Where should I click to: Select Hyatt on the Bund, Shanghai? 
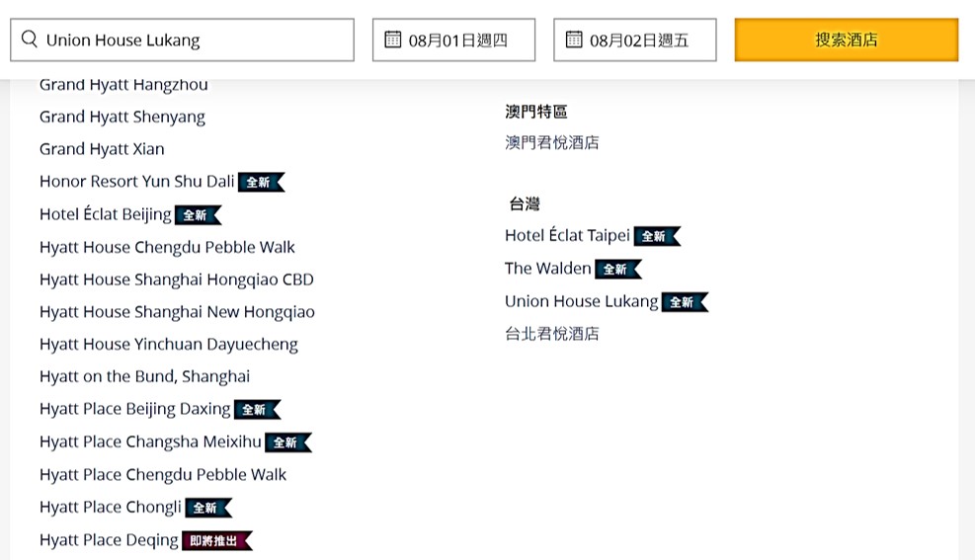[x=144, y=376]
